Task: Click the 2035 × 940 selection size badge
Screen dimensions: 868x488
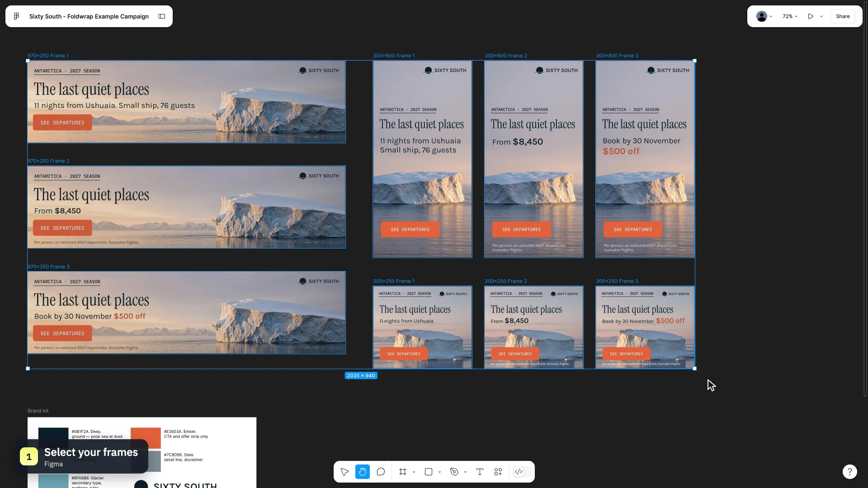Action: (x=361, y=375)
